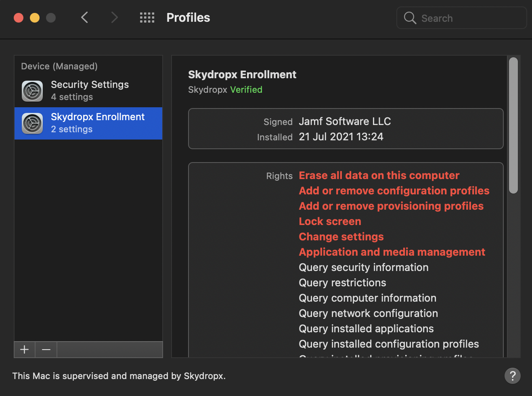The width and height of the screenshot is (532, 396).
Task: Click Query restrictions entry
Action: [342, 283]
